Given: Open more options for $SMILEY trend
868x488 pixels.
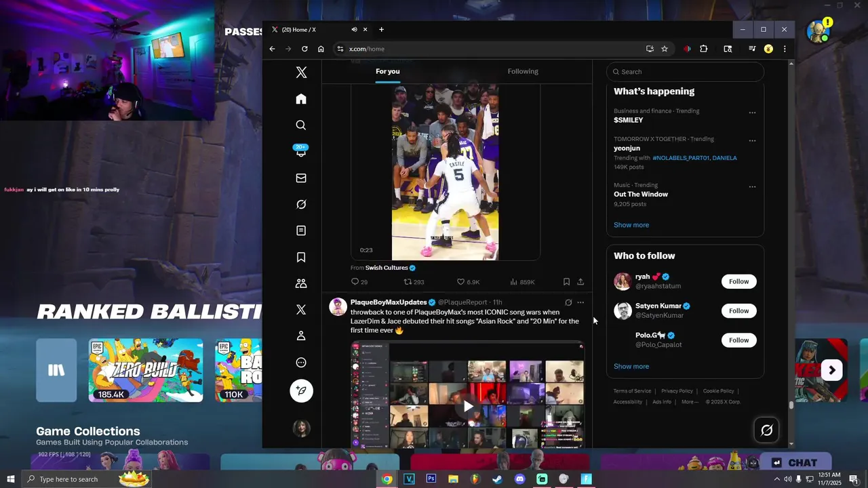Looking at the screenshot, I should (x=752, y=113).
